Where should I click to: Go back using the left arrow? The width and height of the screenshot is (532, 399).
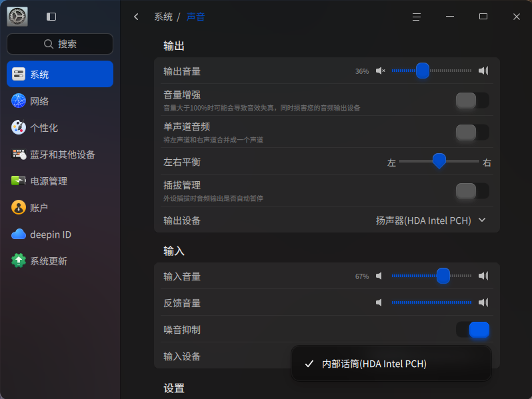(136, 17)
